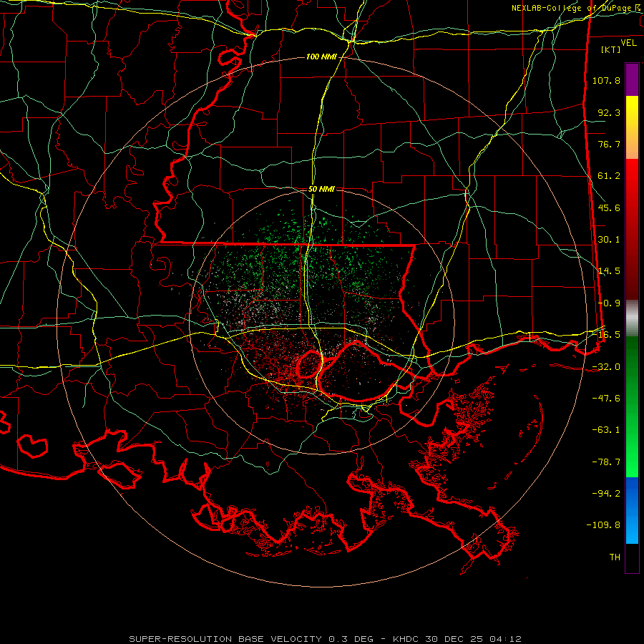The width and height of the screenshot is (644, 644).
Task: Click the 14.5 velocity scale value
Action: point(609,271)
